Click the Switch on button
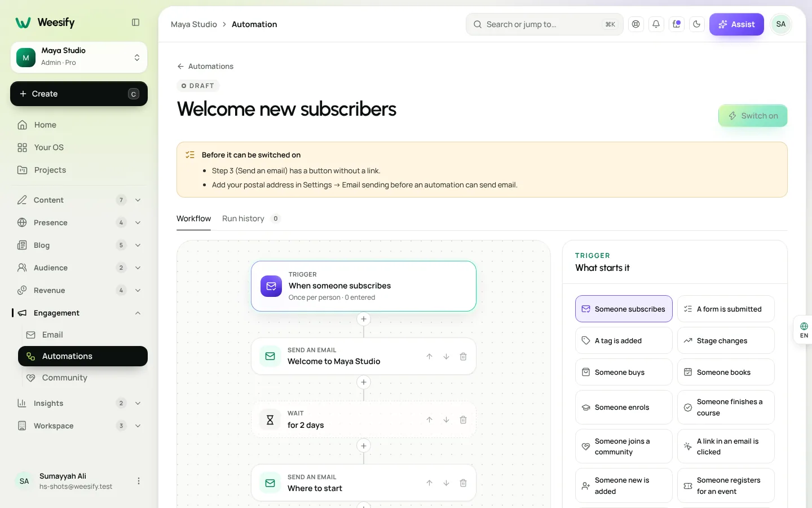The width and height of the screenshot is (812, 508). tap(753, 116)
